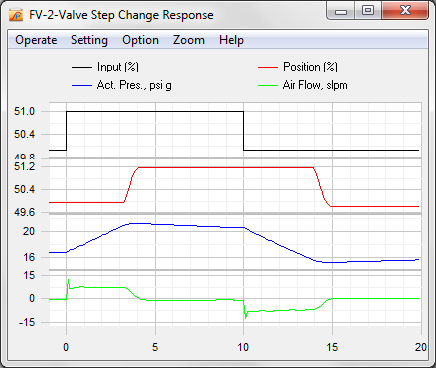Select the Air Flow, slpm legend label

[x=315, y=85]
